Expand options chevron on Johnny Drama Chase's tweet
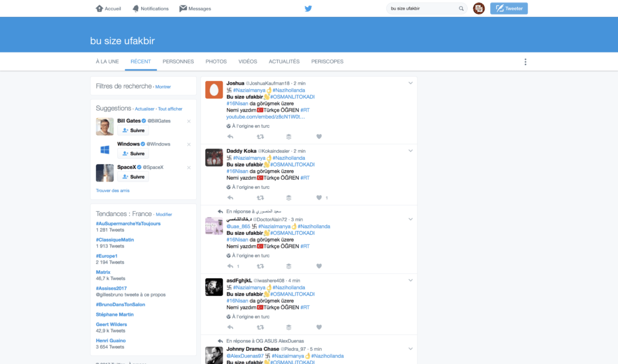Image resolution: width=618 pixels, height=364 pixels. click(x=410, y=349)
